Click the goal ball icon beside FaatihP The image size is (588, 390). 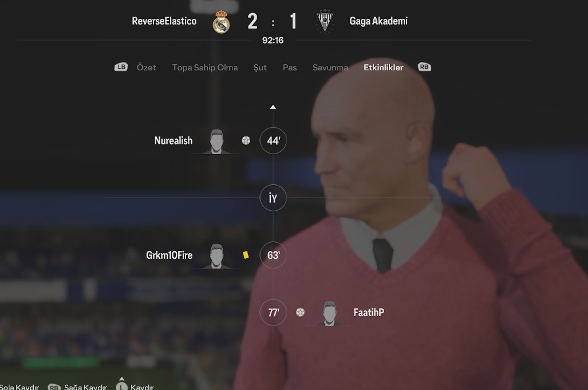point(300,312)
